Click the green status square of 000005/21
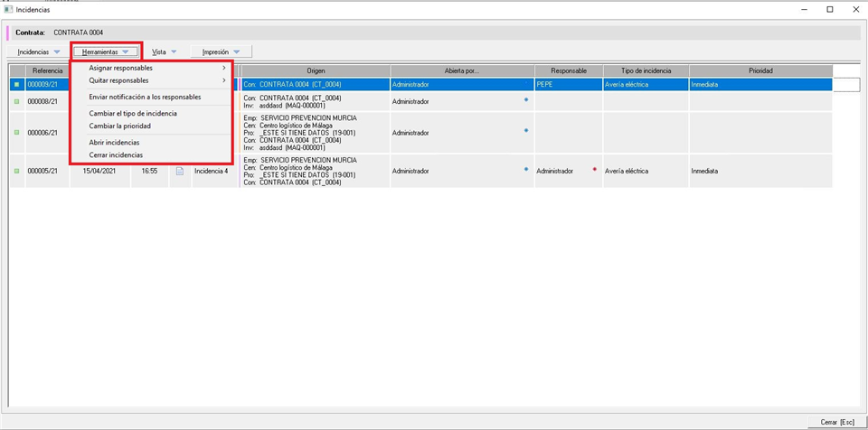The height and width of the screenshot is (430, 868). [16, 171]
